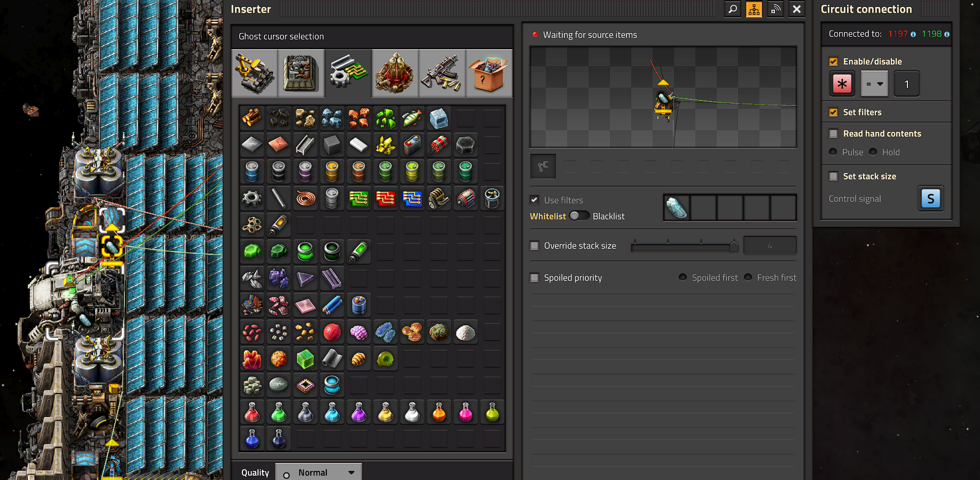The width and height of the screenshot is (980, 480).
Task: Open the comparator equals dropdown
Action: coord(874,84)
